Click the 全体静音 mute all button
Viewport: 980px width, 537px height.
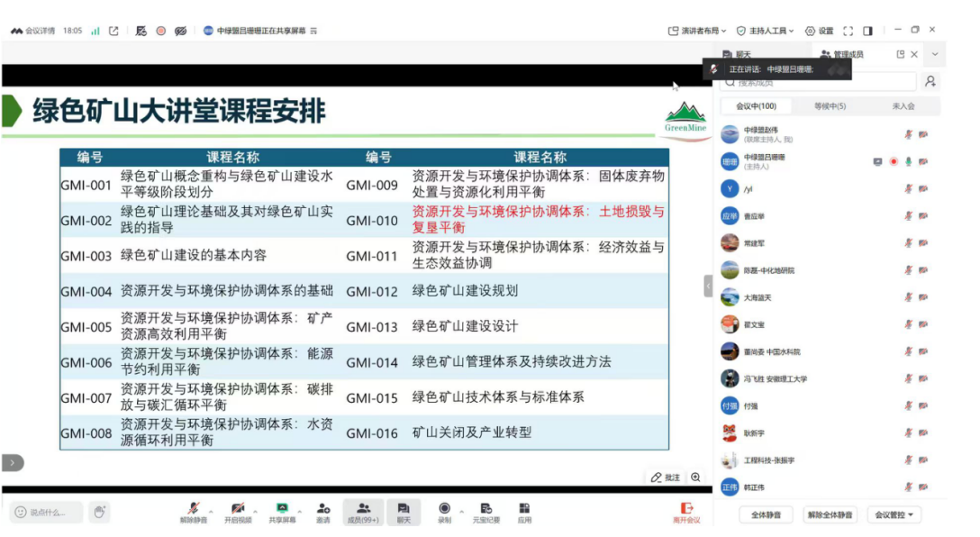pyautogui.click(x=766, y=514)
